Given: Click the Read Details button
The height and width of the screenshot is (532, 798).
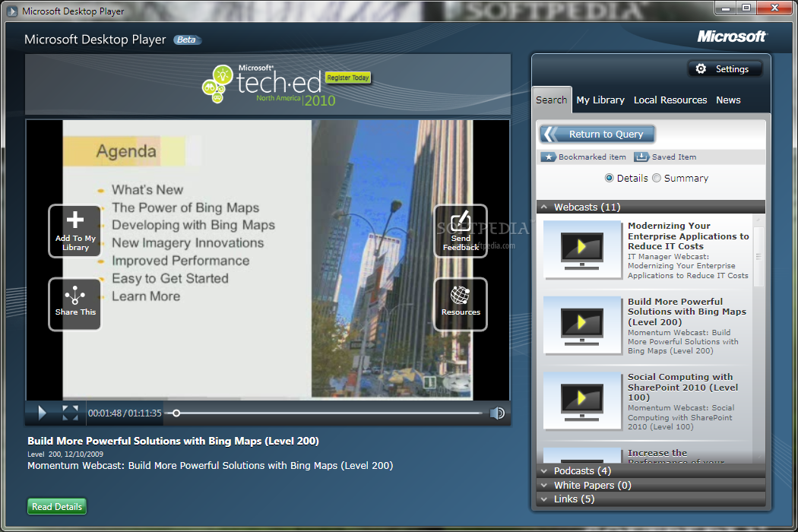Looking at the screenshot, I should pyautogui.click(x=56, y=507).
